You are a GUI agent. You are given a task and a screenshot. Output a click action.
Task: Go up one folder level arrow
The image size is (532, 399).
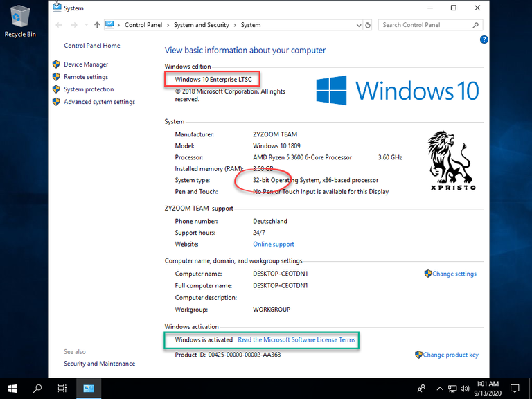pyautogui.click(x=97, y=25)
